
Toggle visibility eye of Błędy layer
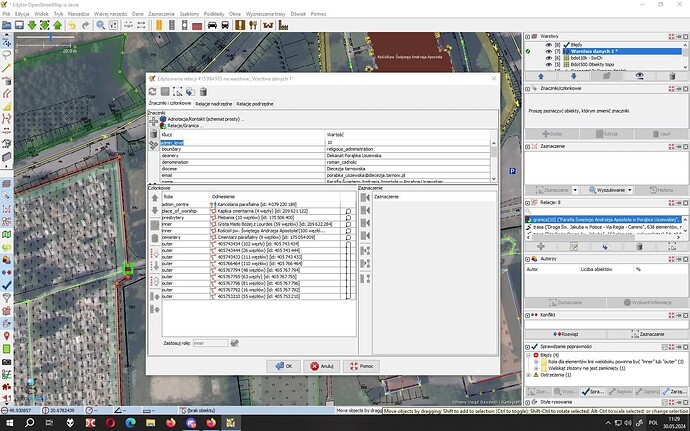[x=548, y=45]
